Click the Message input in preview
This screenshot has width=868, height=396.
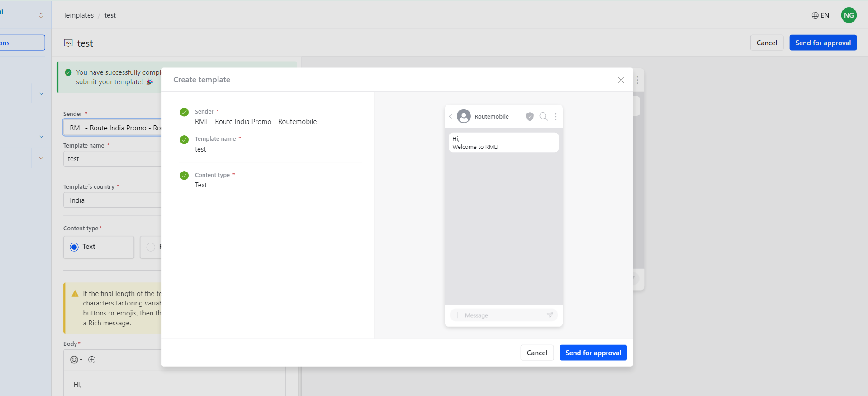[503, 315]
